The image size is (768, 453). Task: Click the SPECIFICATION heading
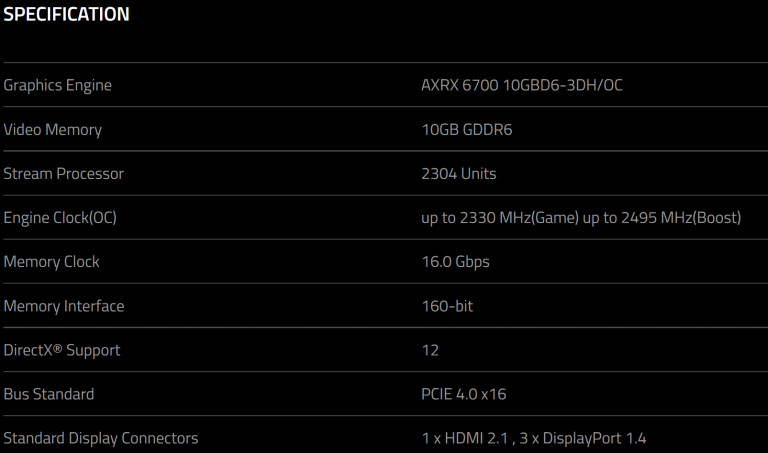[66, 15]
